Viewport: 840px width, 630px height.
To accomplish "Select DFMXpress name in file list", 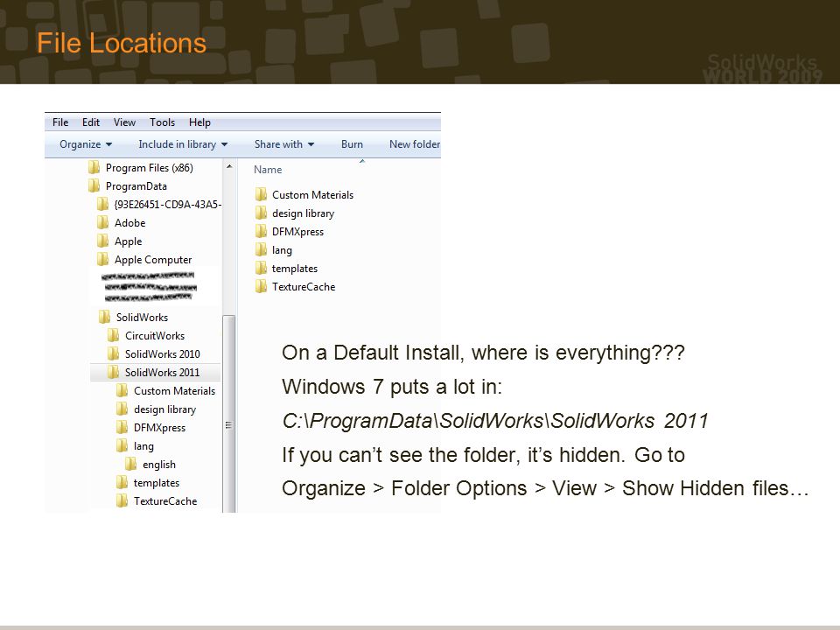I will [x=297, y=231].
